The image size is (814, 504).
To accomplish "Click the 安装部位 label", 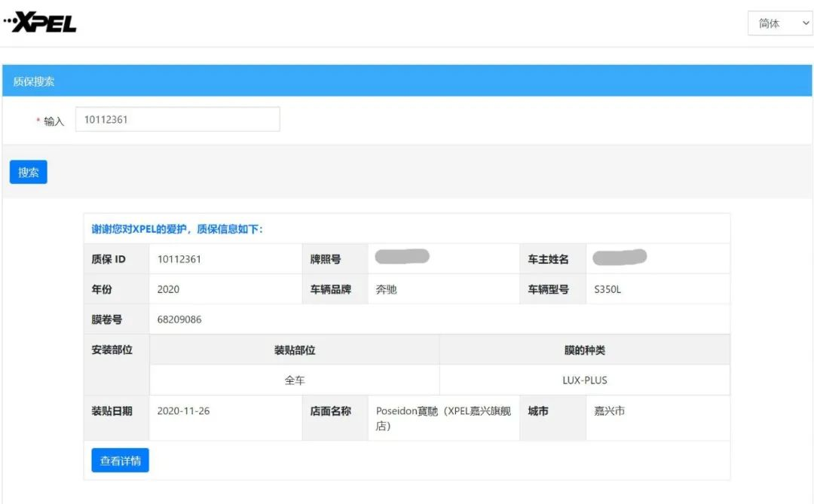I will tap(112, 350).
